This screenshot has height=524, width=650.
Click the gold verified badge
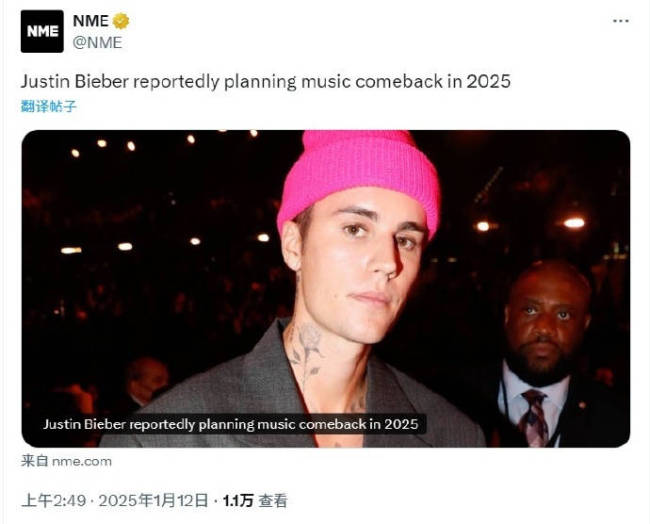tap(121, 21)
